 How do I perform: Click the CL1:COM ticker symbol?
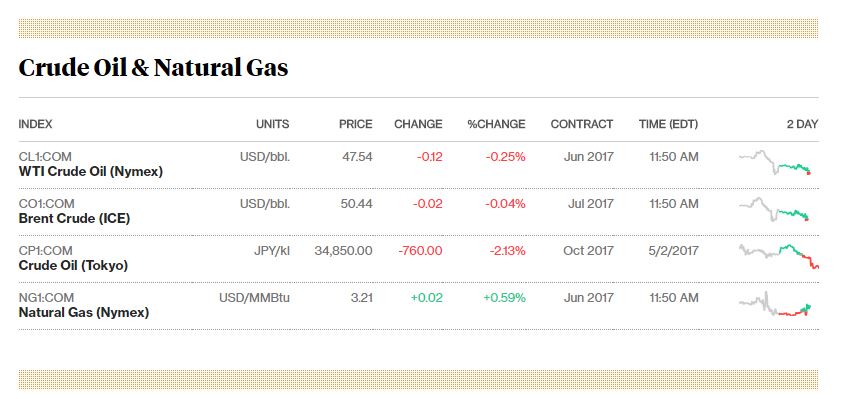[45, 157]
